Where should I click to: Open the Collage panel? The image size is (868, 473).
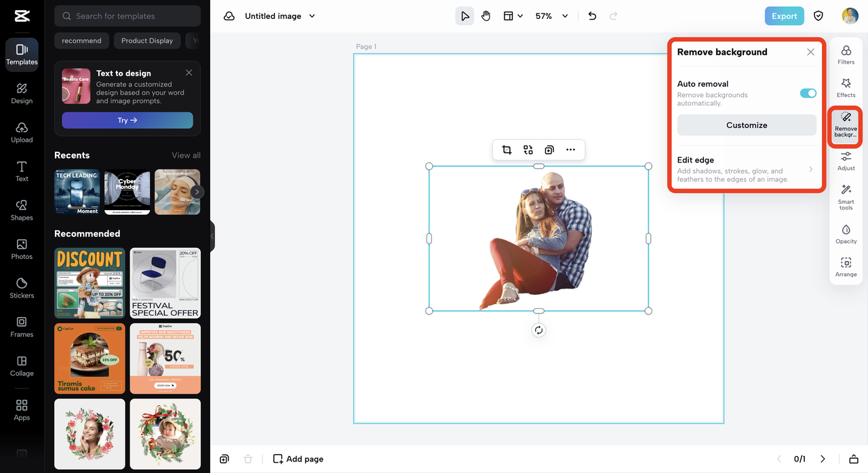pos(22,366)
